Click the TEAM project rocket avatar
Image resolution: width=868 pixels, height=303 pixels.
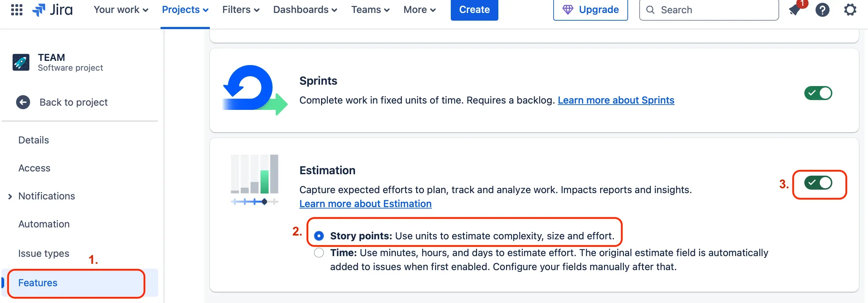point(21,62)
